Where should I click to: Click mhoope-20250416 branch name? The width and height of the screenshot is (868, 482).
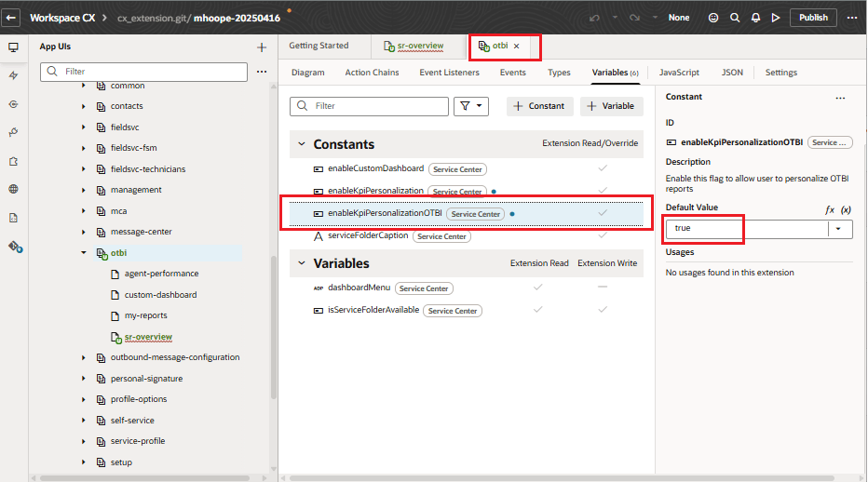click(x=237, y=19)
